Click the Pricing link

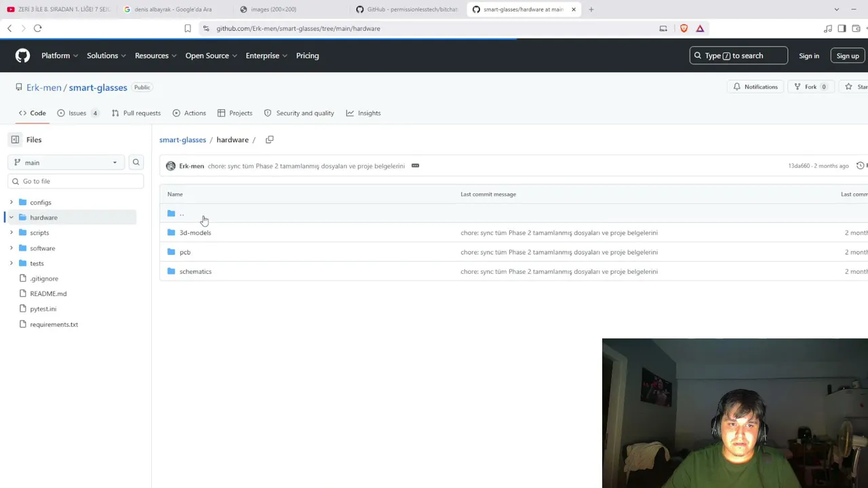coord(307,56)
